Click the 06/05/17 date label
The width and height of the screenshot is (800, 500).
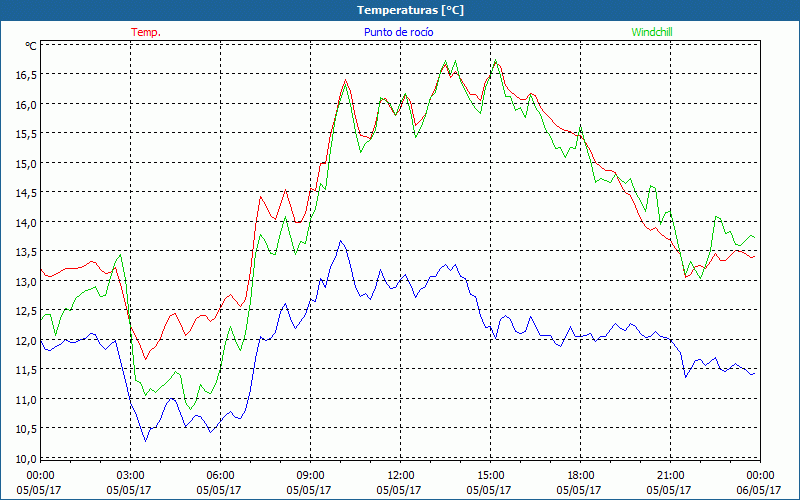tap(759, 490)
